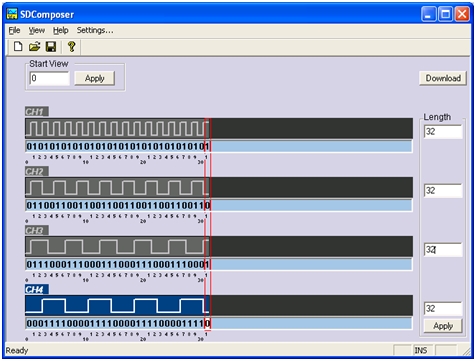Open the View menu

coord(37,30)
